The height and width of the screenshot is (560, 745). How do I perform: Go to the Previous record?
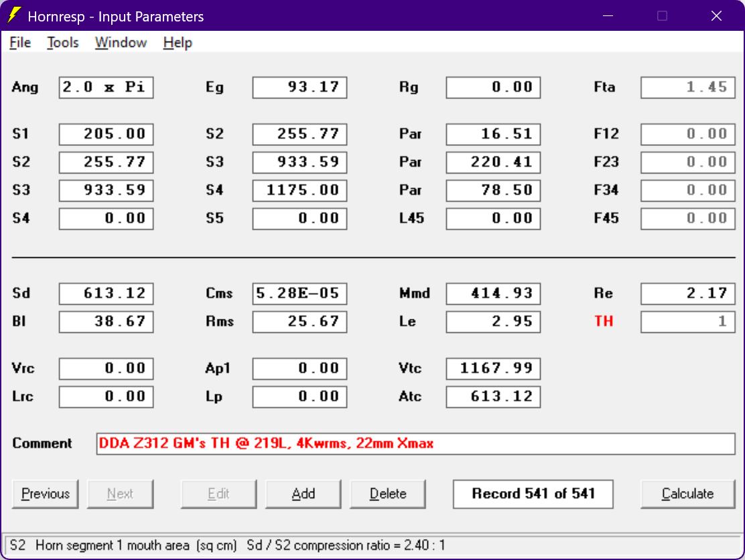click(x=45, y=494)
